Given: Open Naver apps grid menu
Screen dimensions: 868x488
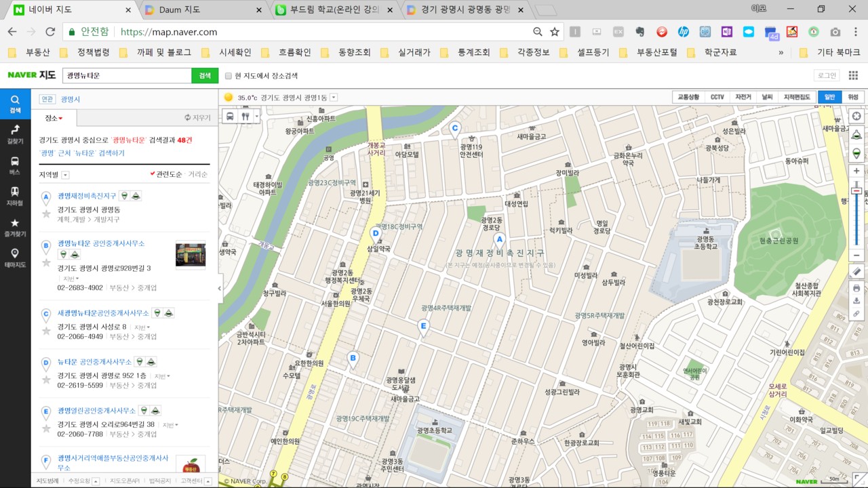Looking at the screenshot, I should pyautogui.click(x=852, y=76).
